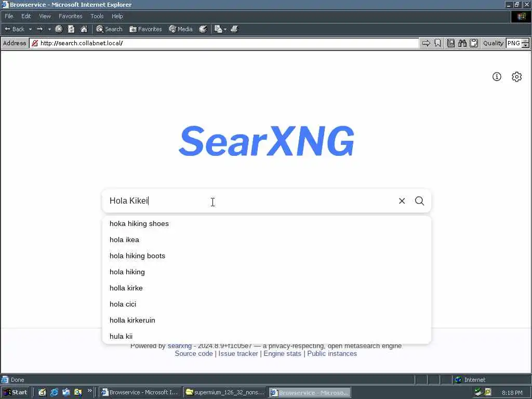This screenshot has width=532, height=399.
Task: Expand quick launch overflow chevron
Action: [x=89, y=391]
